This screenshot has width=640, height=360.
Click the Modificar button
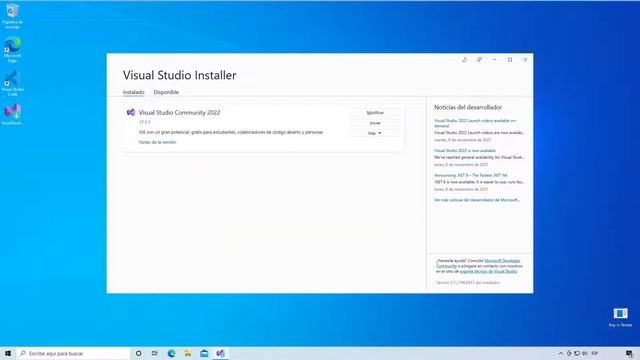pyautogui.click(x=375, y=113)
